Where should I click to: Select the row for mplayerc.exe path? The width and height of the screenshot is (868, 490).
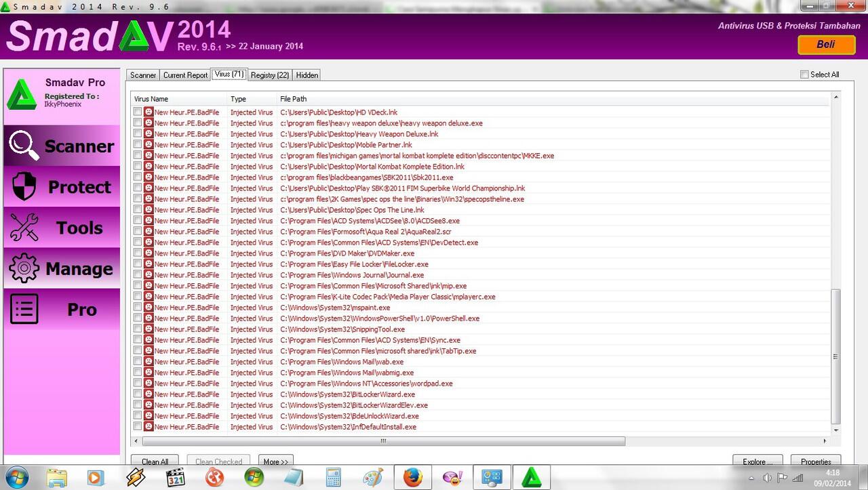pyautogui.click(x=480, y=296)
